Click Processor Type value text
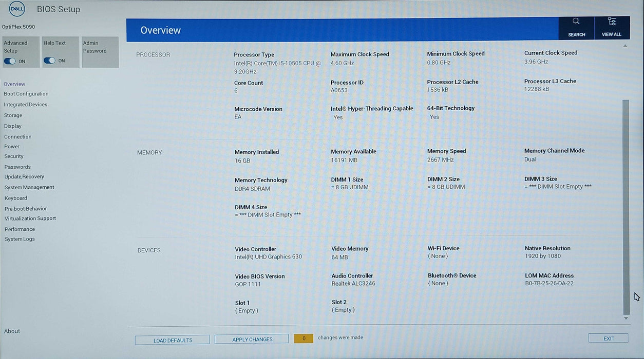 pos(277,68)
